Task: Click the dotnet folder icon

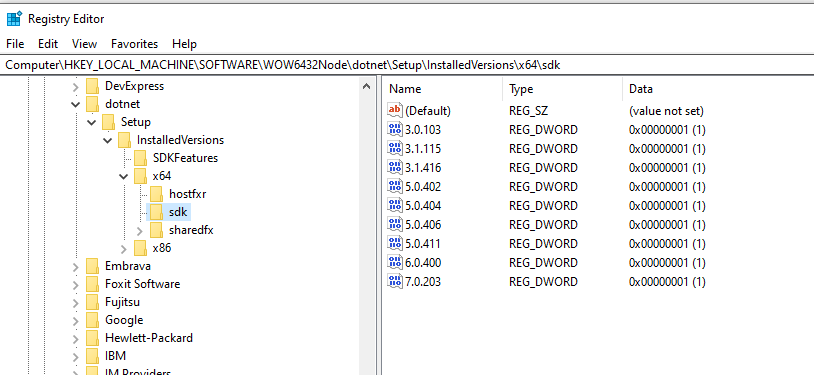Action: [92, 104]
